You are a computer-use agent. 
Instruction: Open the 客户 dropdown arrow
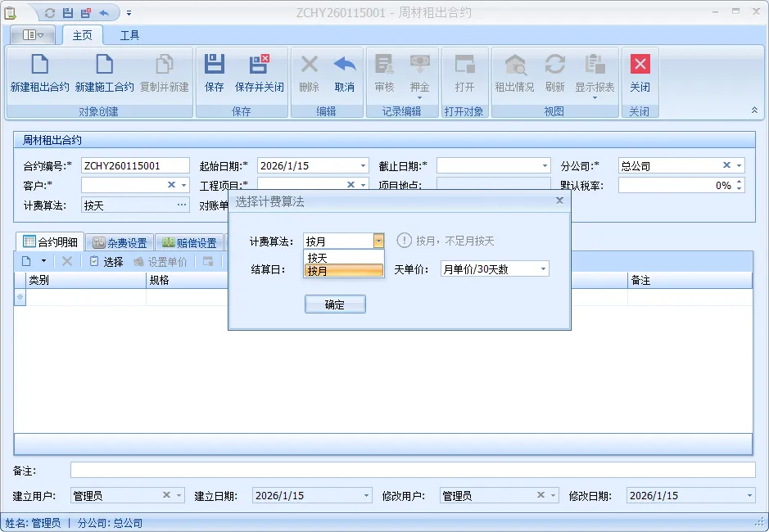coord(184,185)
